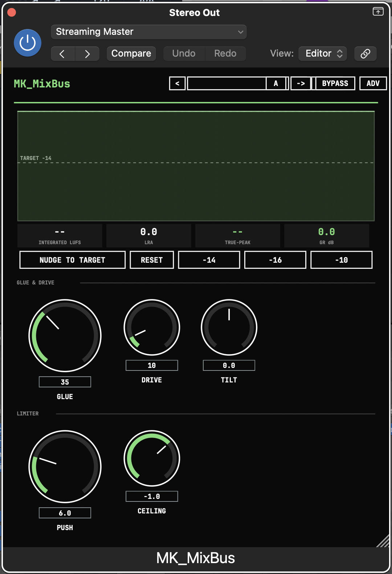This screenshot has height=574, width=392.
Task: Click NUDGE TO TARGET button
Action: pos(73,260)
